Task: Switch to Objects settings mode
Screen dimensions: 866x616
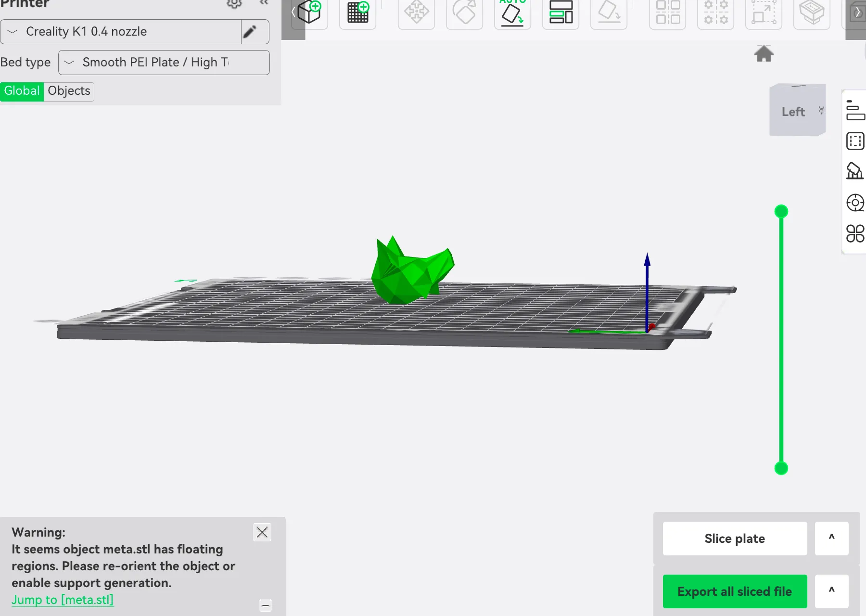Action: (x=69, y=91)
